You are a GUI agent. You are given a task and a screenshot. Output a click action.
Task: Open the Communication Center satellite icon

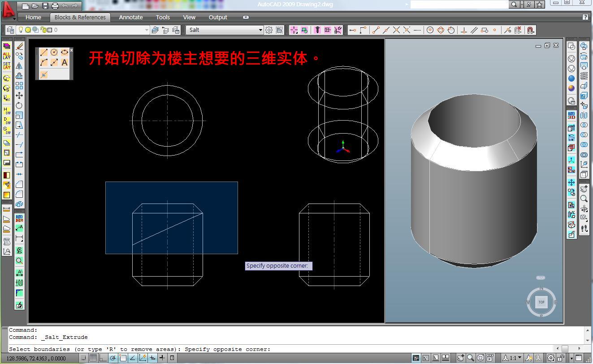pyautogui.click(x=529, y=4)
